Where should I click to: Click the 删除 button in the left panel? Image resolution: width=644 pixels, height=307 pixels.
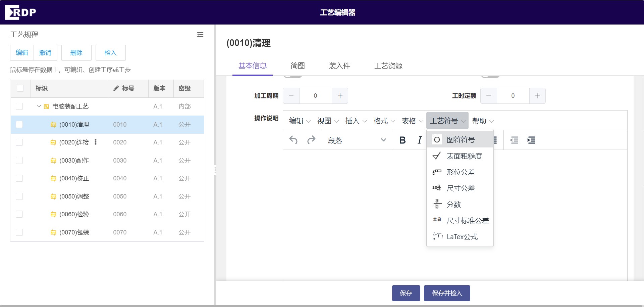click(76, 53)
